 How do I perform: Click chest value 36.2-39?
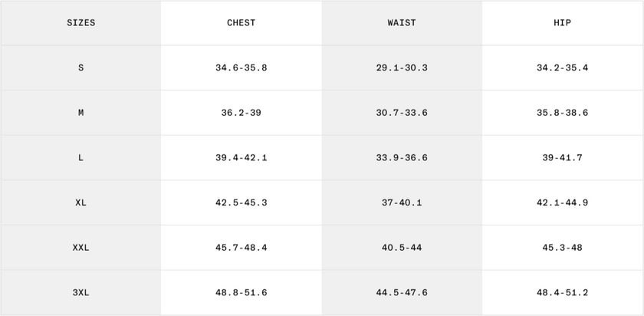coord(241,113)
